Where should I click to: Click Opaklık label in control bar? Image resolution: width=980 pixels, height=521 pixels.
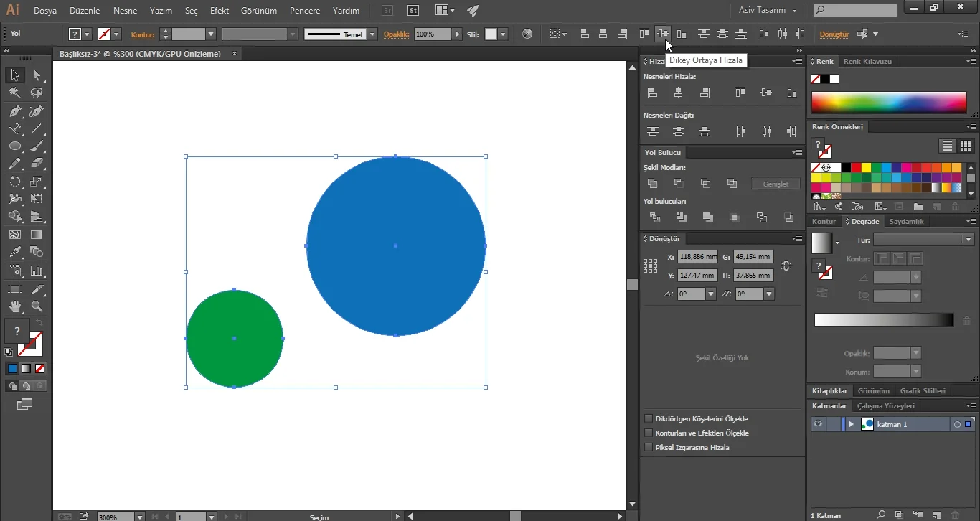tap(395, 34)
